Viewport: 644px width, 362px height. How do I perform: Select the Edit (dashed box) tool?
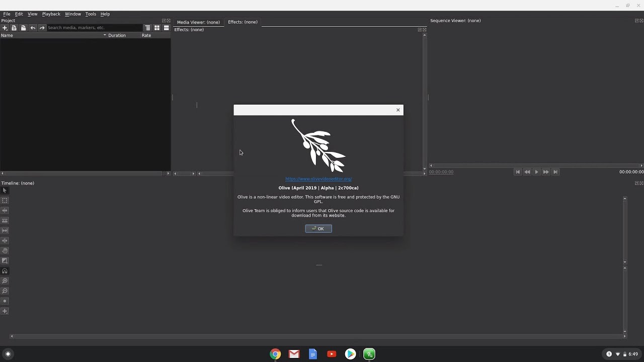point(5,201)
